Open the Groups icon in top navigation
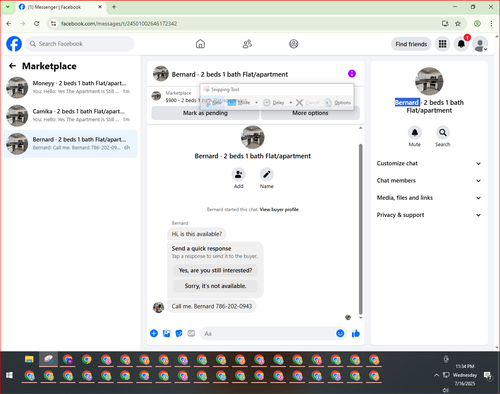 tap(294, 44)
